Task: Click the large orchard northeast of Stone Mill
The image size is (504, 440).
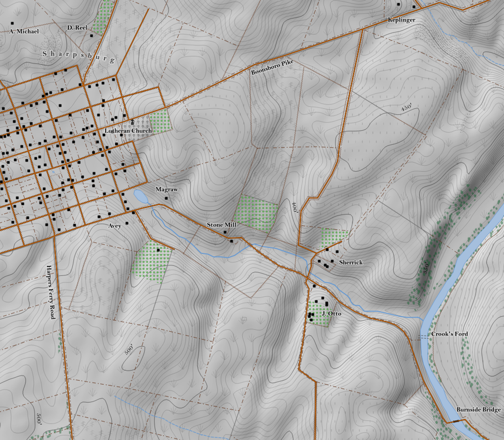Action: (x=256, y=213)
